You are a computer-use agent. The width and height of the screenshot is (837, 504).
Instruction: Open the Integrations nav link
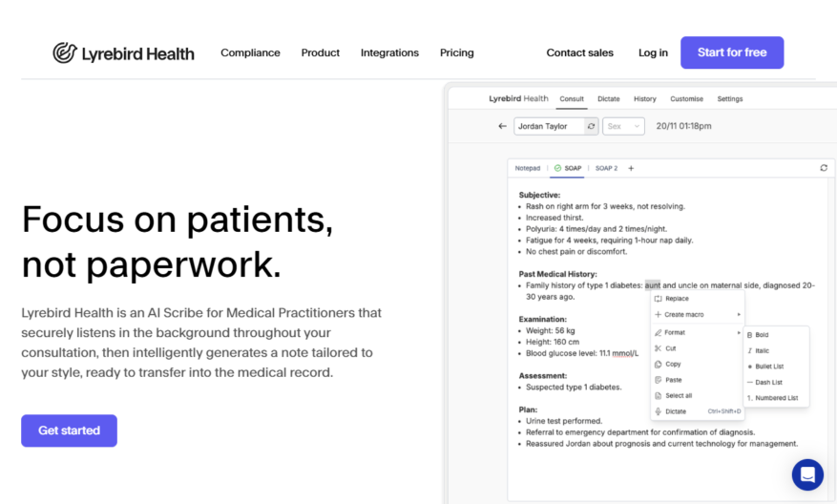tap(389, 52)
